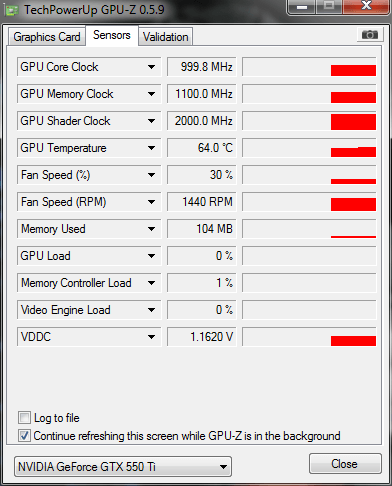392x486 pixels.
Task: Expand the GPU Core Clock dropdown arrow
Action: coord(151,67)
